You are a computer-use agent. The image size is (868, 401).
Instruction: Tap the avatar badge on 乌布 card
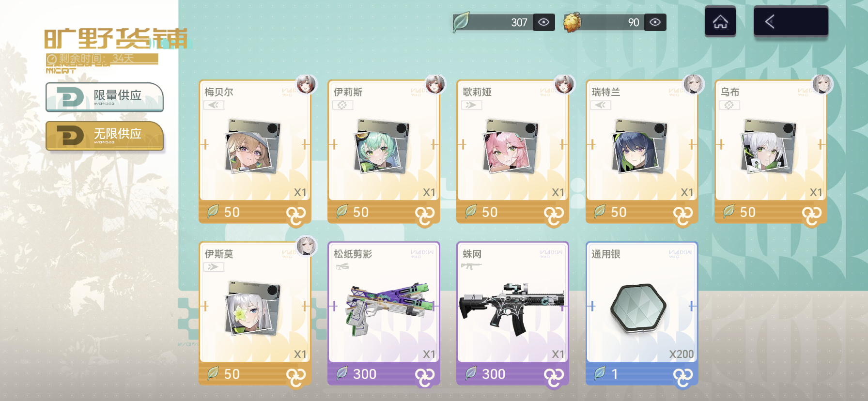[x=822, y=84]
